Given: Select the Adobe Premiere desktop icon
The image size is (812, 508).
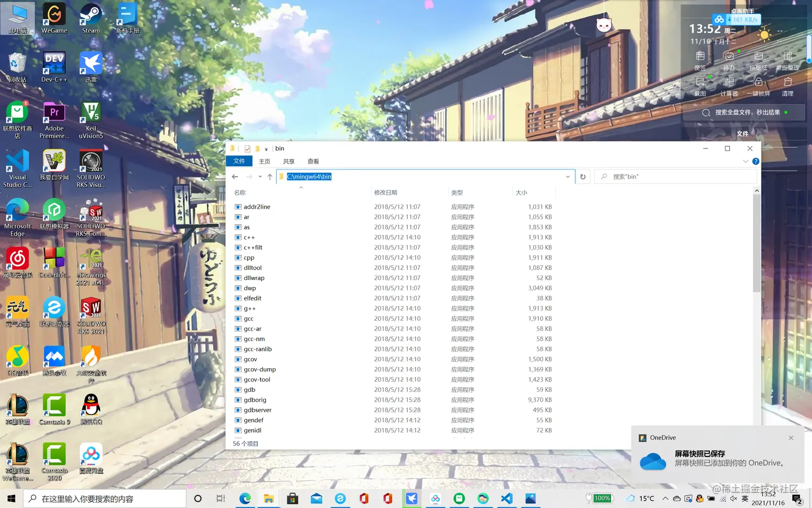Looking at the screenshot, I should pyautogui.click(x=54, y=120).
